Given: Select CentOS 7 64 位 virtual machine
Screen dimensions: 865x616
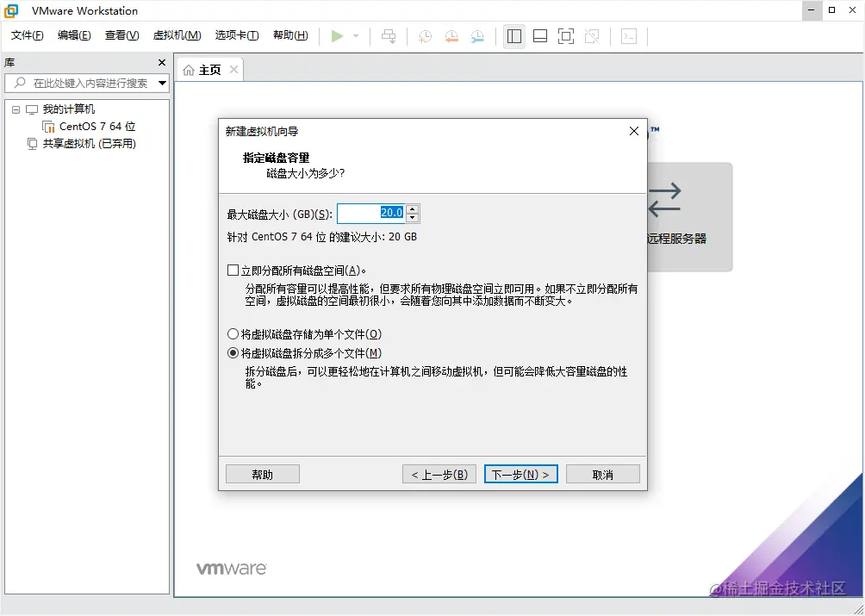Looking at the screenshot, I should tap(97, 127).
